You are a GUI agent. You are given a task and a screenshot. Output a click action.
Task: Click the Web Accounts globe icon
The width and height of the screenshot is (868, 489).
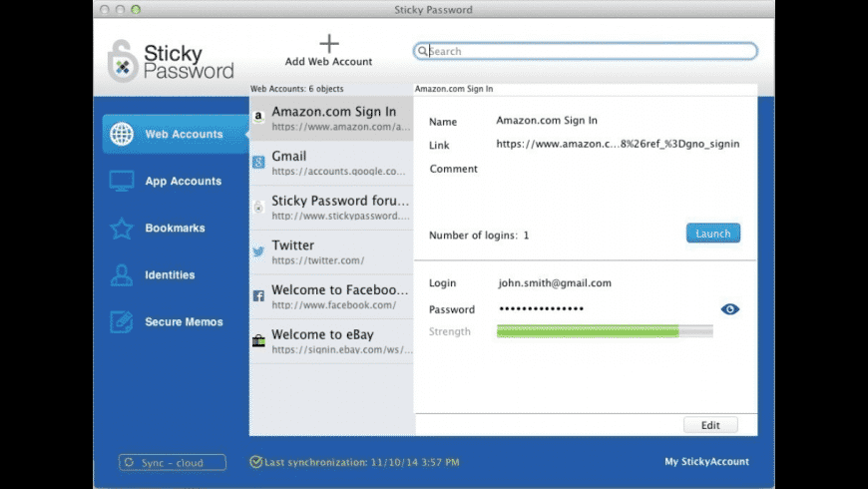122,134
